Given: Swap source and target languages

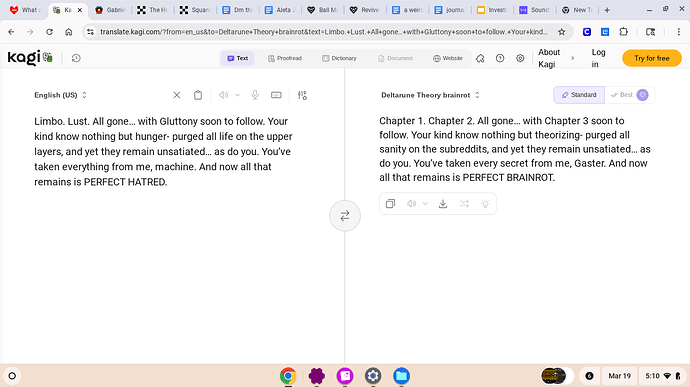Looking at the screenshot, I should [x=345, y=216].
